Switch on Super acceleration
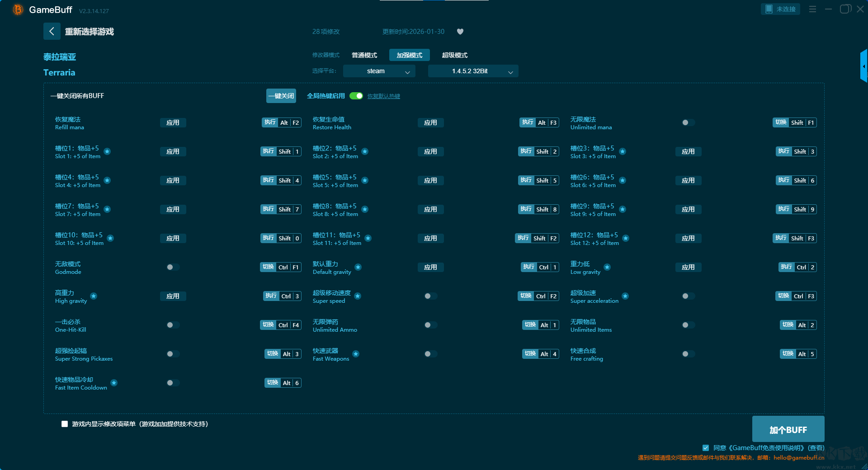 tap(688, 296)
